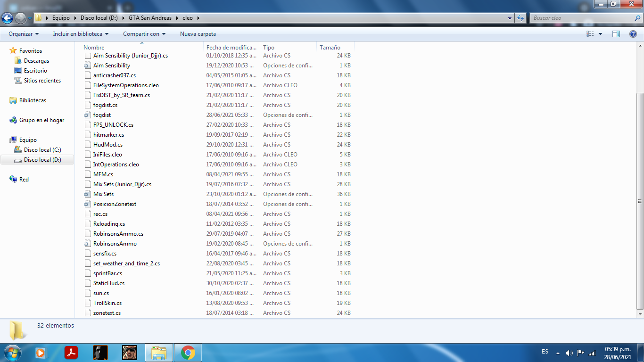
Task: Select Disco local (C:) in navigation pane
Action: click(42, 150)
